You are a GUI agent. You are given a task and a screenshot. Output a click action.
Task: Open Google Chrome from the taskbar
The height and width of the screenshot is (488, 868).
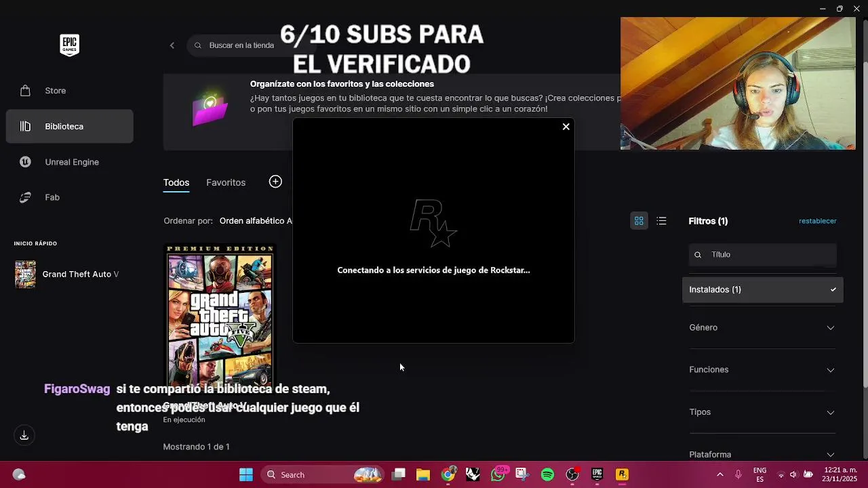pos(448,475)
